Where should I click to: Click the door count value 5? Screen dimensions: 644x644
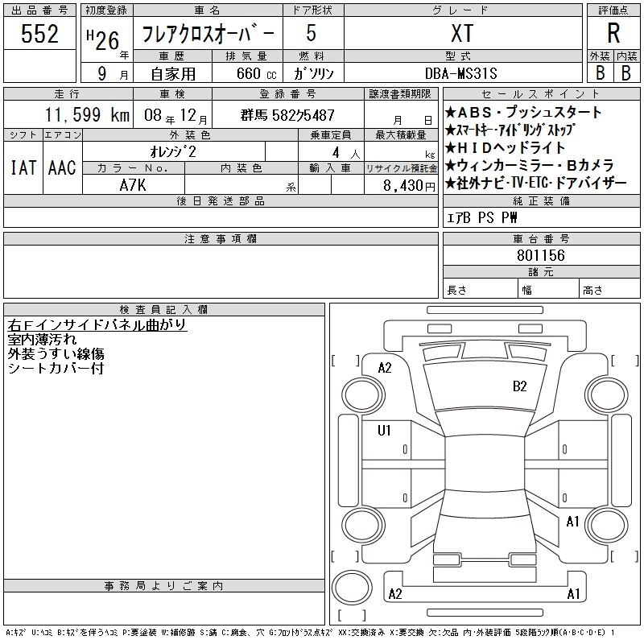click(312, 33)
